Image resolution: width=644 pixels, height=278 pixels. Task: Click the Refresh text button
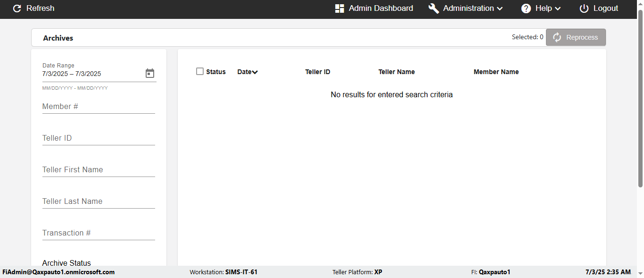click(40, 8)
